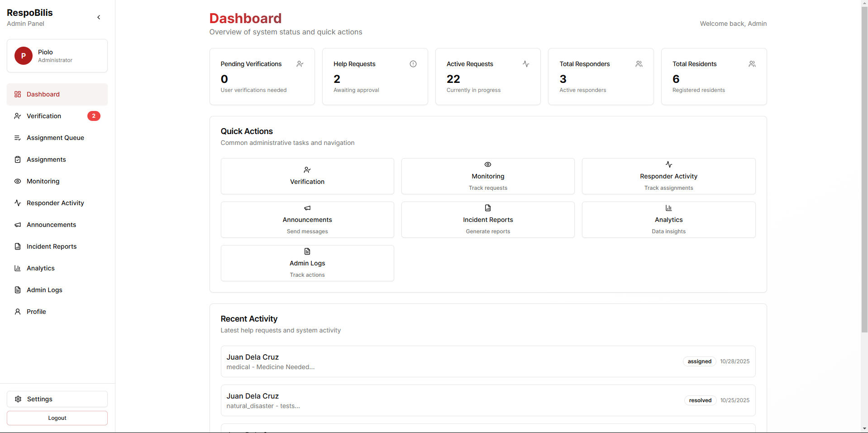868x433 pixels.
Task: Open the Analytics Data insights quick action
Action: [668, 220]
